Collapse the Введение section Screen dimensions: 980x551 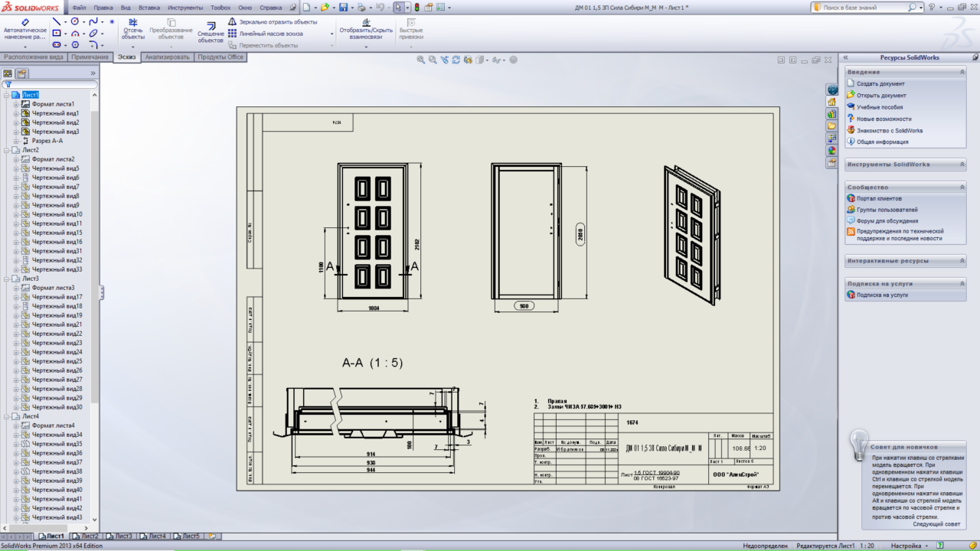[962, 72]
